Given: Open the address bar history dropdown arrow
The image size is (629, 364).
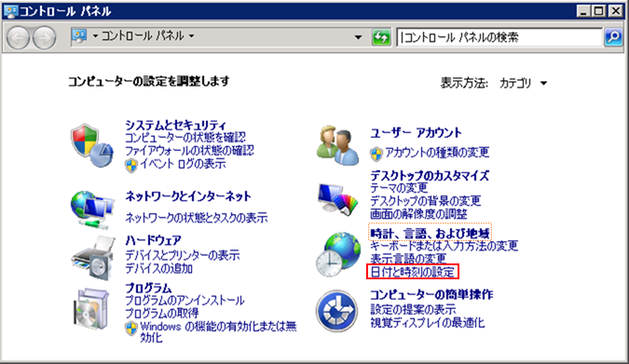Looking at the screenshot, I should tap(358, 37).
